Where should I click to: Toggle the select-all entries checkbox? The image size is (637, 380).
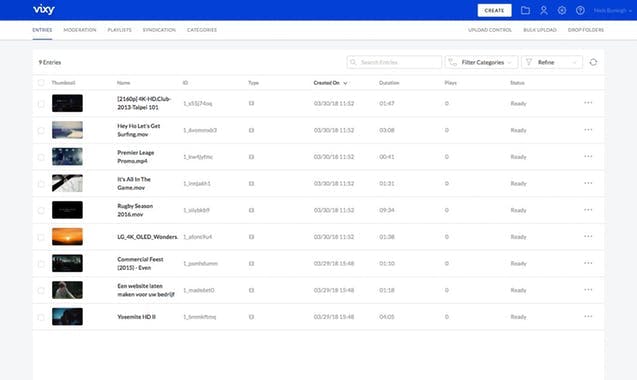tap(41, 83)
